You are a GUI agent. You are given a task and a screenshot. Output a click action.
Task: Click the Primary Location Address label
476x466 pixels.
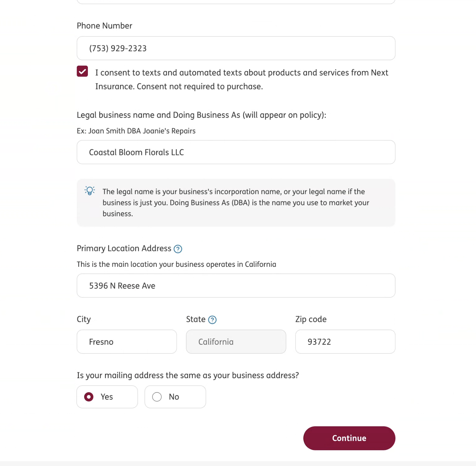coord(124,248)
